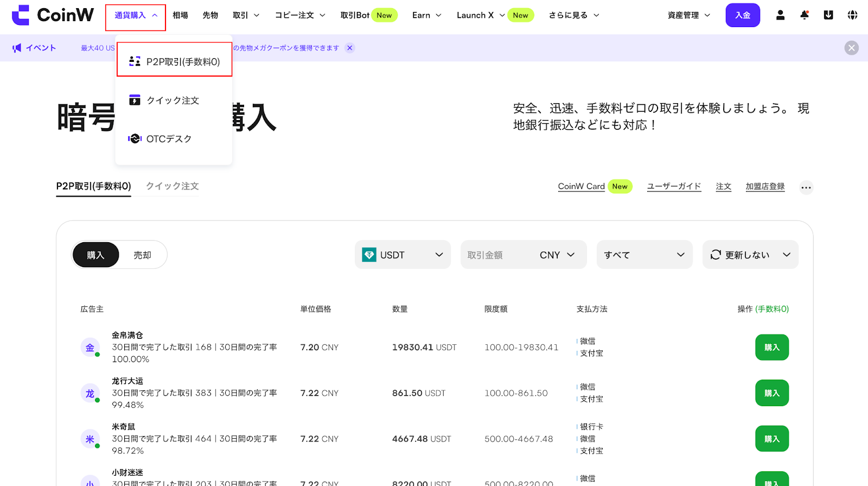The height and width of the screenshot is (486, 868).
Task: Open the notifications bell
Action: click(805, 15)
